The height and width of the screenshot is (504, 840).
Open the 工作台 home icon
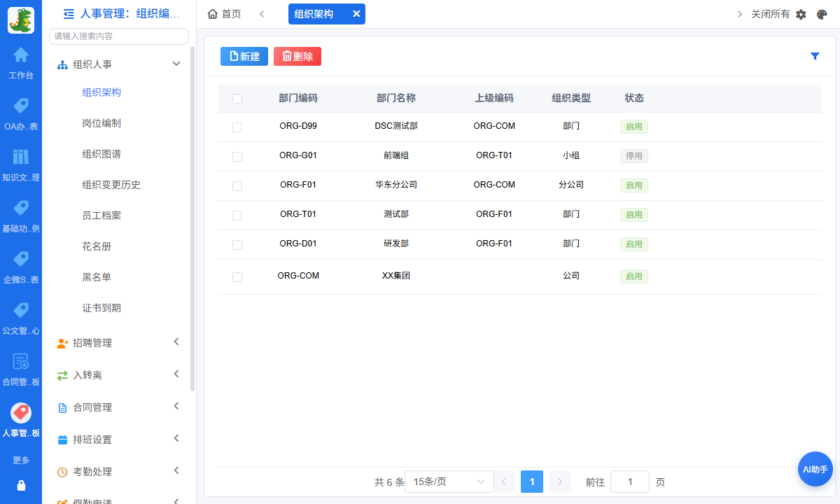coord(21,55)
